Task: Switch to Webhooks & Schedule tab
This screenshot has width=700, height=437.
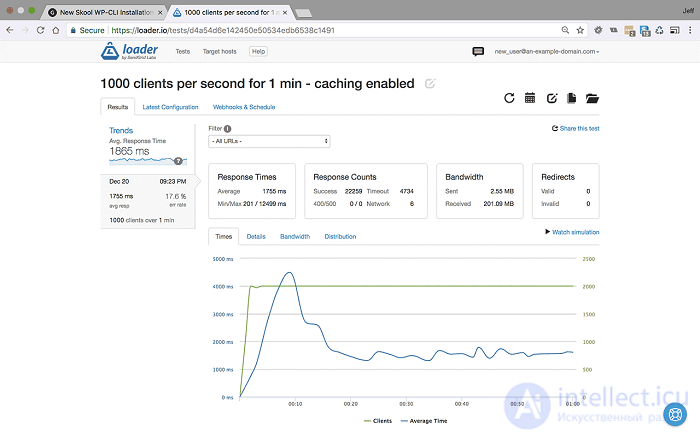Action: (244, 107)
